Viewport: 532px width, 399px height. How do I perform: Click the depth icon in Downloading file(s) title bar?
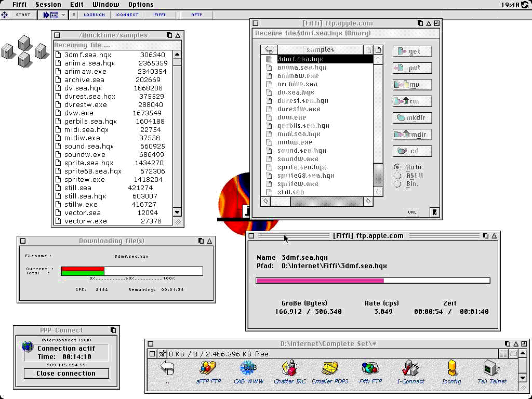pos(201,241)
